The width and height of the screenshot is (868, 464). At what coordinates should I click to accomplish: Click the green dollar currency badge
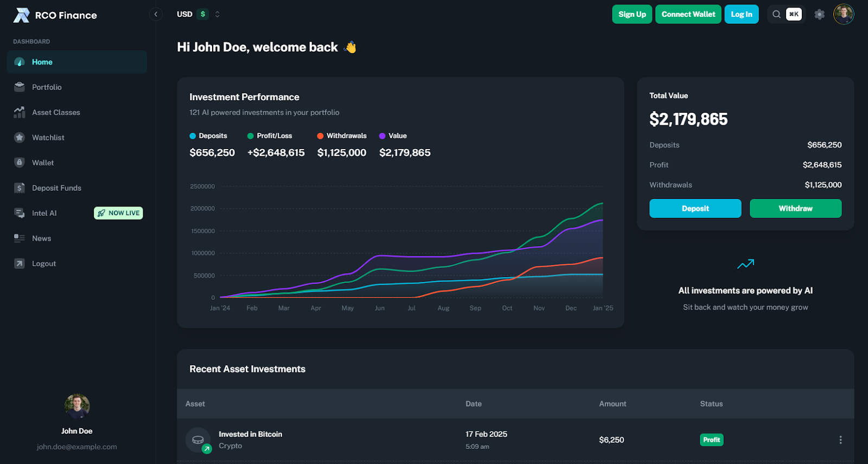point(203,14)
